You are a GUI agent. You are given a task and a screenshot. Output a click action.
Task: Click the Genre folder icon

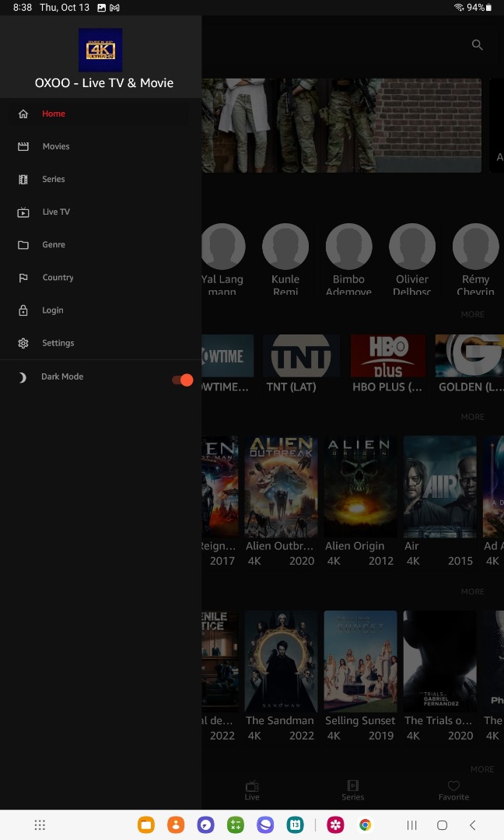(23, 245)
